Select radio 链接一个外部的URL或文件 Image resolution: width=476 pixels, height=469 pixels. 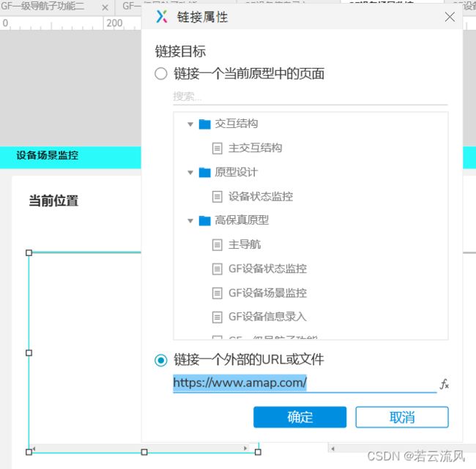pos(161,360)
